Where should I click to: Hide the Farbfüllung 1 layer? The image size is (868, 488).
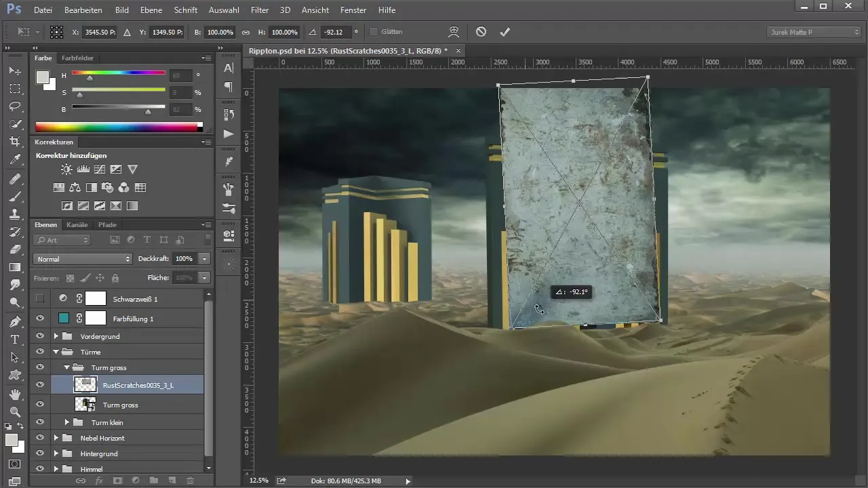pos(40,318)
